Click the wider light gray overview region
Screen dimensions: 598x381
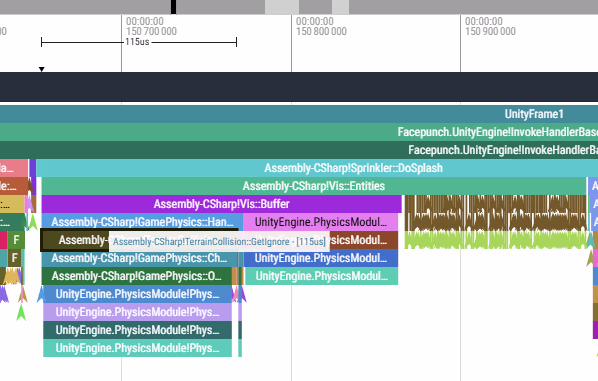tap(282, 7)
